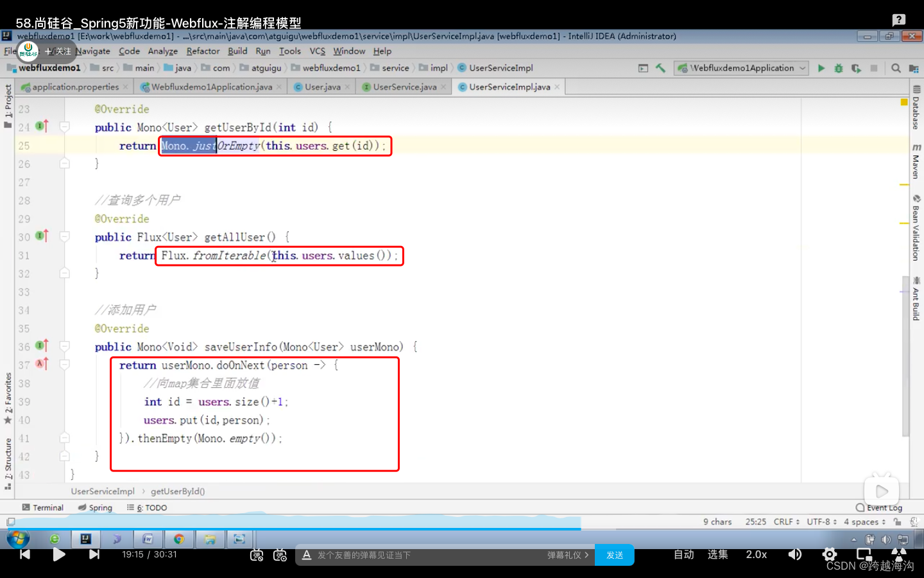This screenshot has height=578, width=924.
Task: Open the Database tool window
Action: click(916, 108)
